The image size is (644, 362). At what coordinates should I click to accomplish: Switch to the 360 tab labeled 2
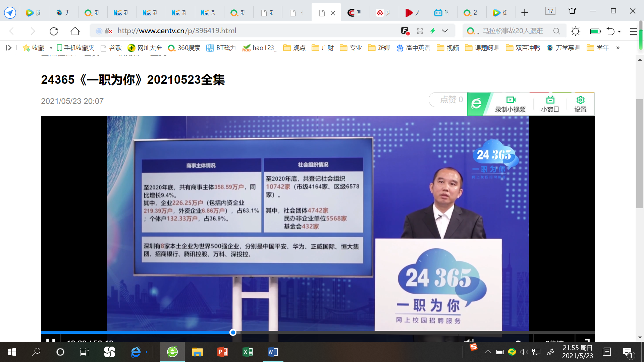pos(471,13)
